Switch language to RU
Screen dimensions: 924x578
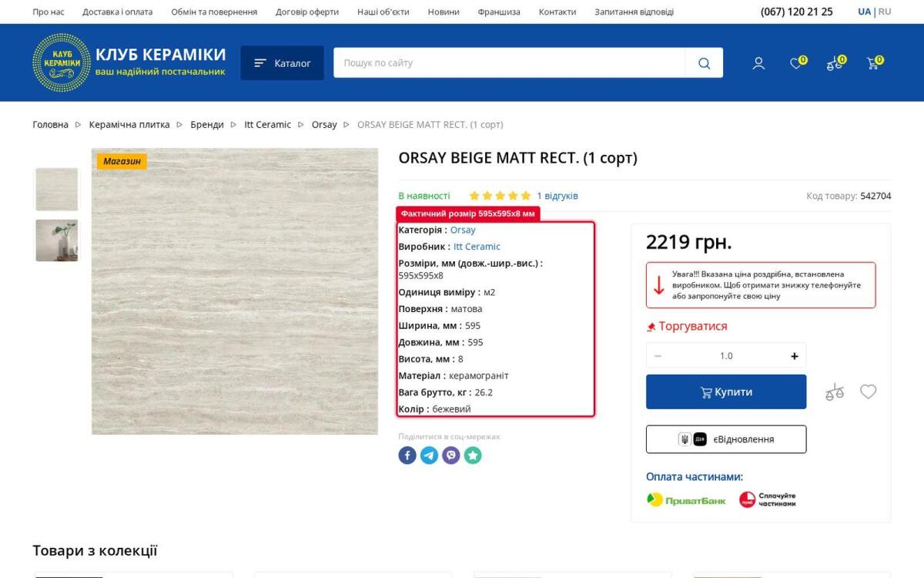coord(885,12)
